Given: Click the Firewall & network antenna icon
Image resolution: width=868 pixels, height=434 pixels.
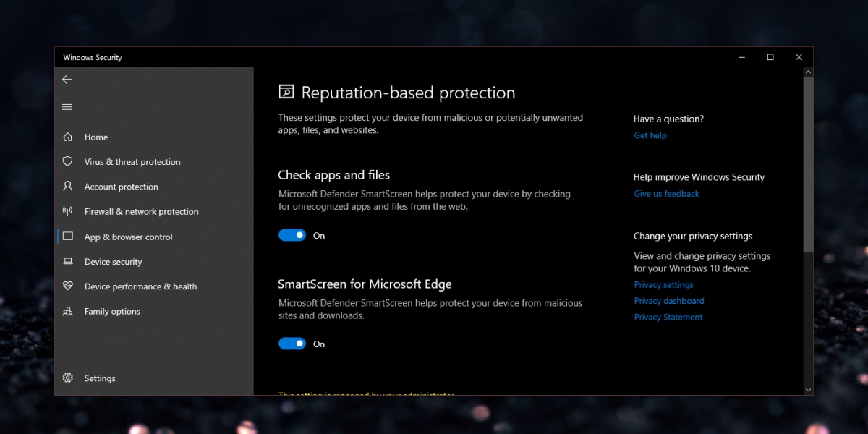Looking at the screenshot, I should [x=68, y=211].
